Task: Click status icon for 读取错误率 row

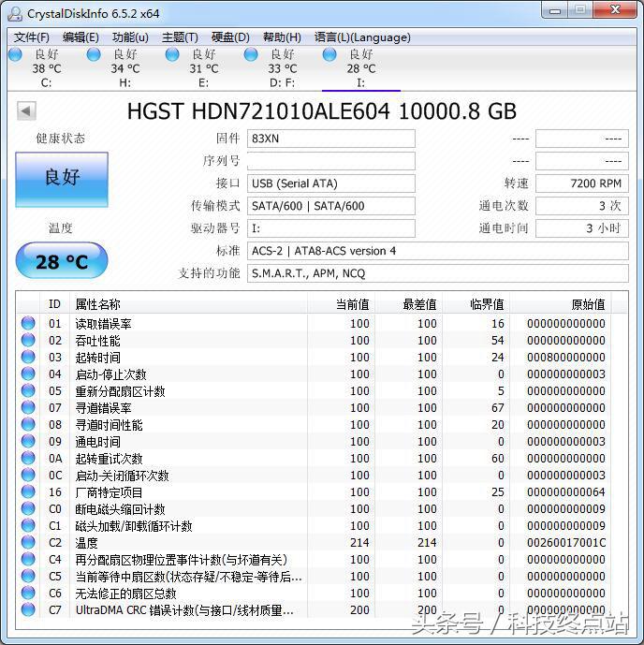Action: (x=28, y=323)
